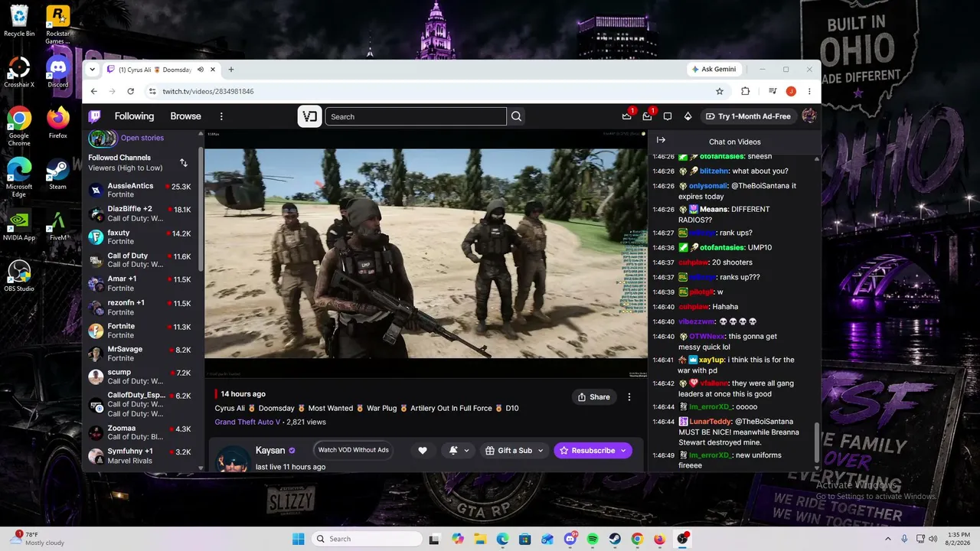The width and height of the screenshot is (980, 551).
Task: Open the Twitch more options menu beside Browse
Action: (221, 116)
